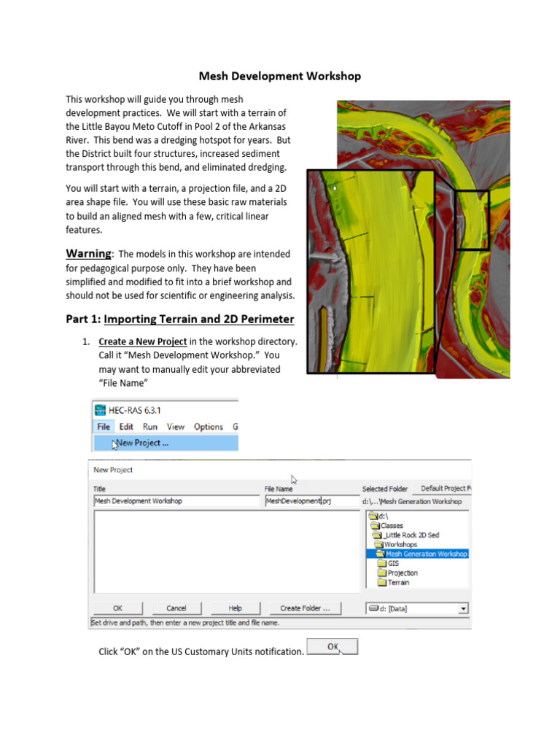Open the d: [Data] drive dropdown
560x747 pixels.
(463, 609)
